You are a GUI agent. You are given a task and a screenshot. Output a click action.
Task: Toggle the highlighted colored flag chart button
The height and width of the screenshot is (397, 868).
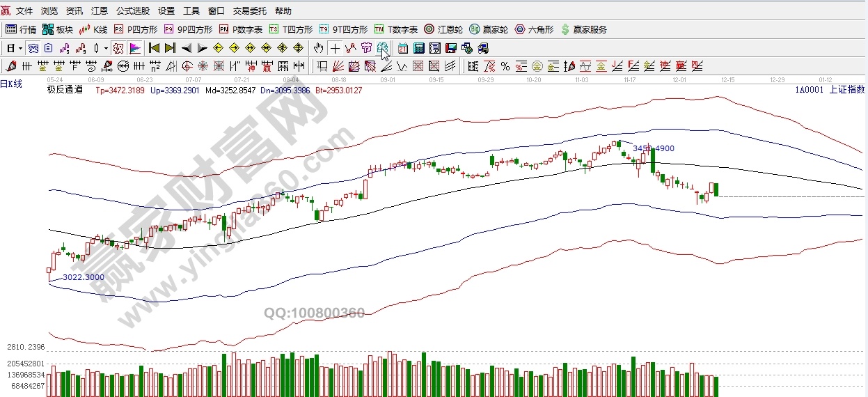[135, 48]
